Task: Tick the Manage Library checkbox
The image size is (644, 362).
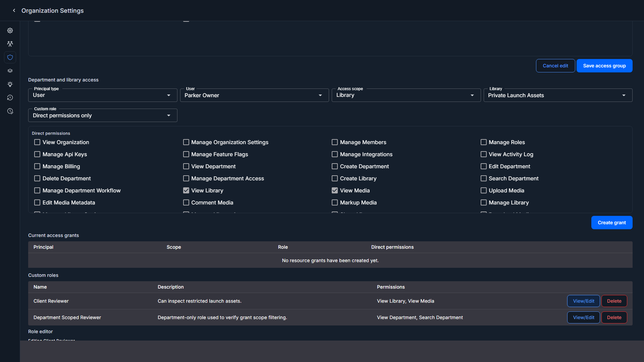Action: pos(484,202)
